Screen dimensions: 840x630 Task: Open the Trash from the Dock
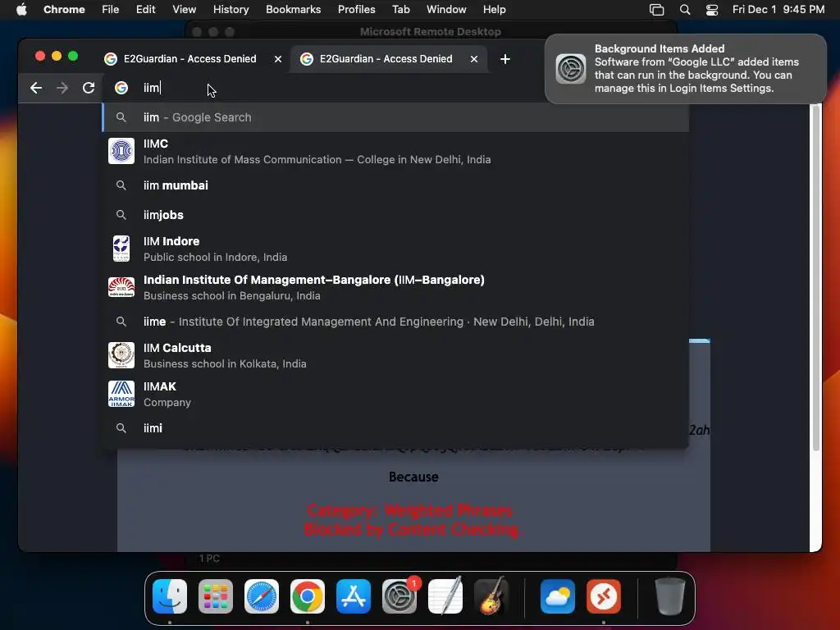tap(669, 596)
